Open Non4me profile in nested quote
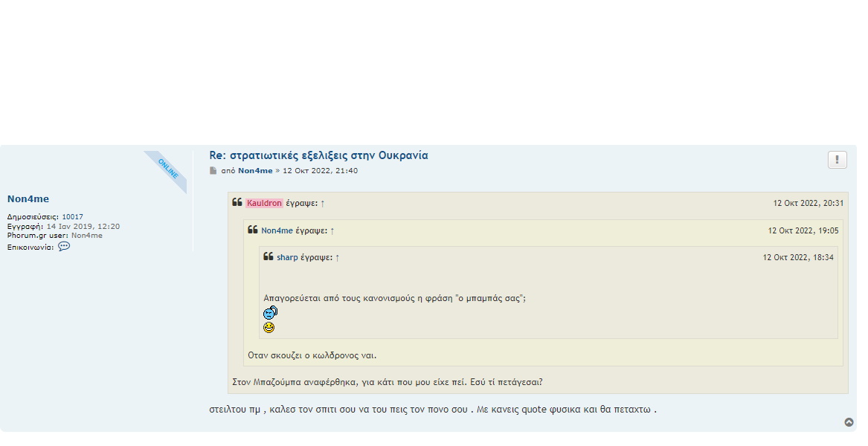Viewport: 868px width, 446px height. click(x=277, y=230)
